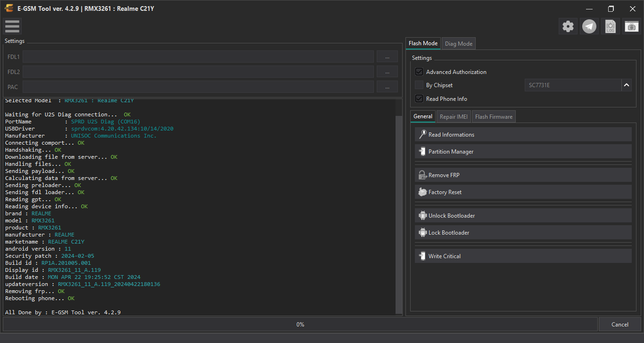Click the Factory Reset icon
Screen dimensions: 644x343
pyautogui.click(x=422, y=192)
